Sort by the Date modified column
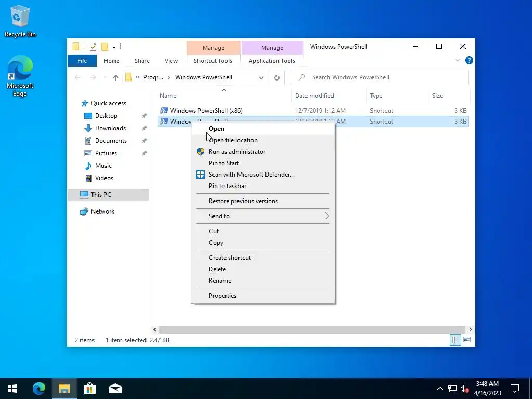This screenshot has height=399, width=532. pos(329,96)
